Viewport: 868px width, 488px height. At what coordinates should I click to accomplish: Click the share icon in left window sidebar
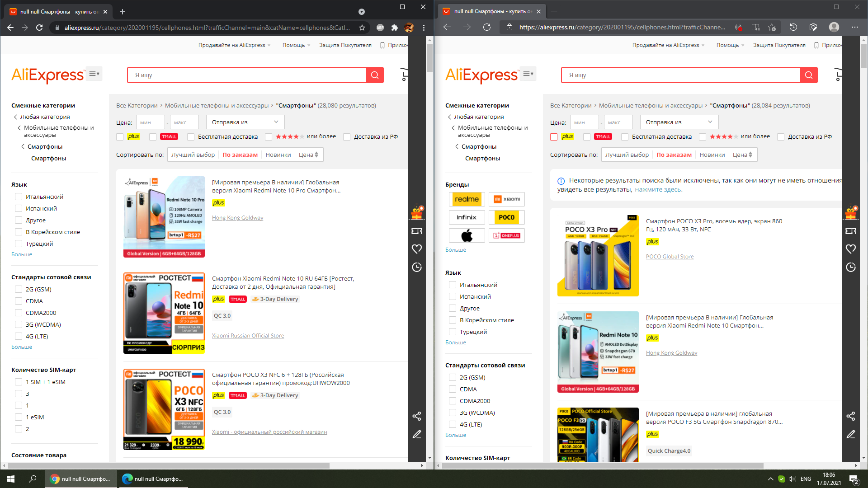[416, 416]
